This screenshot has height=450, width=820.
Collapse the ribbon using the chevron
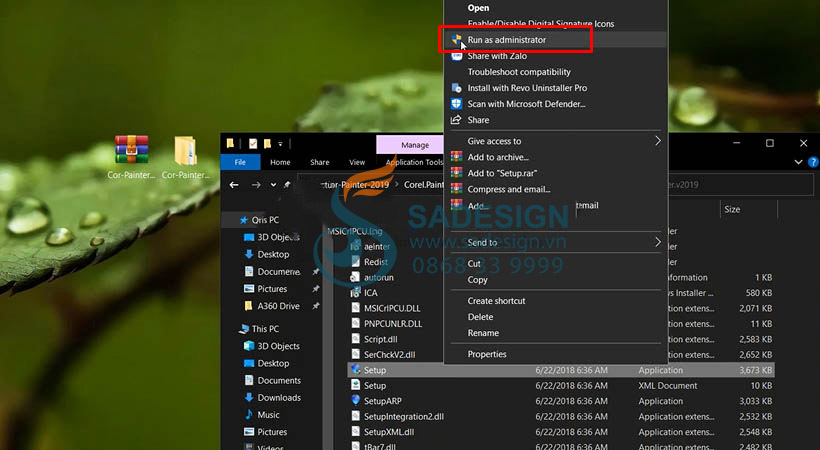798,162
